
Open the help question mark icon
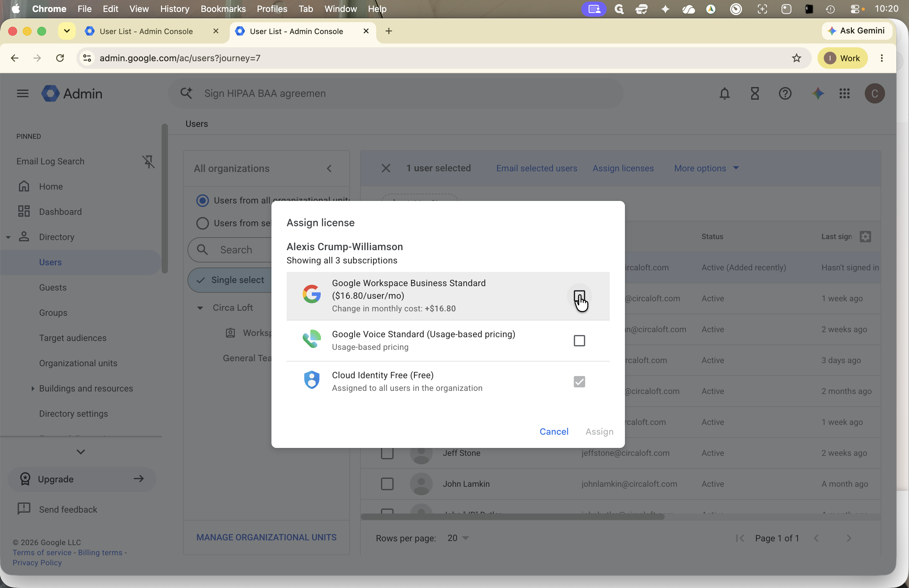coord(785,94)
